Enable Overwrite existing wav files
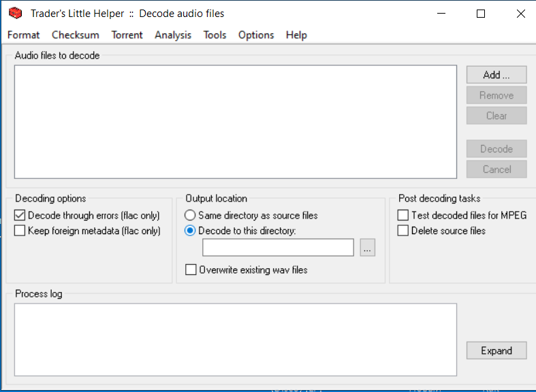The height and width of the screenshot is (392, 536). 191,270
